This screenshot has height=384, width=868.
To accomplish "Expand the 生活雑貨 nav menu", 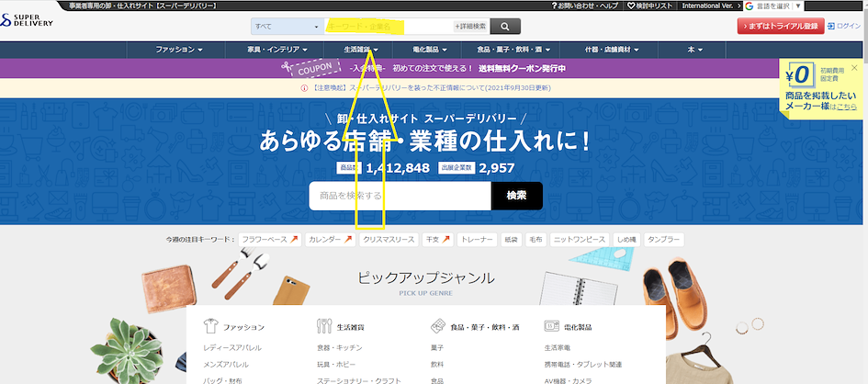I will (x=361, y=50).
